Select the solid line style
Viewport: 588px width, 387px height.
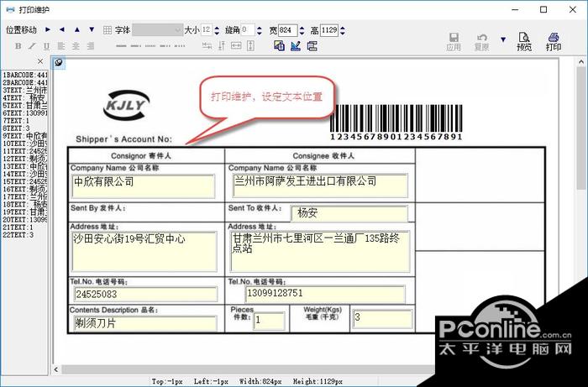[x=121, y=46]
